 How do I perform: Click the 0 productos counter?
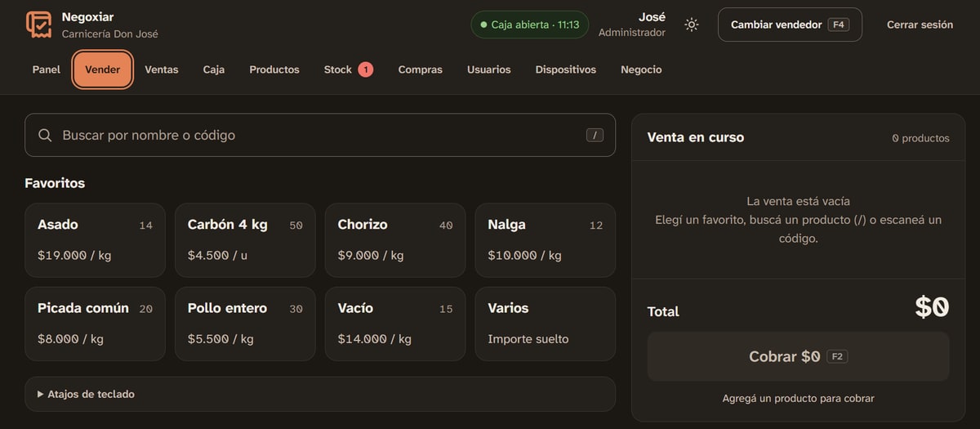(x=920, y=138)
